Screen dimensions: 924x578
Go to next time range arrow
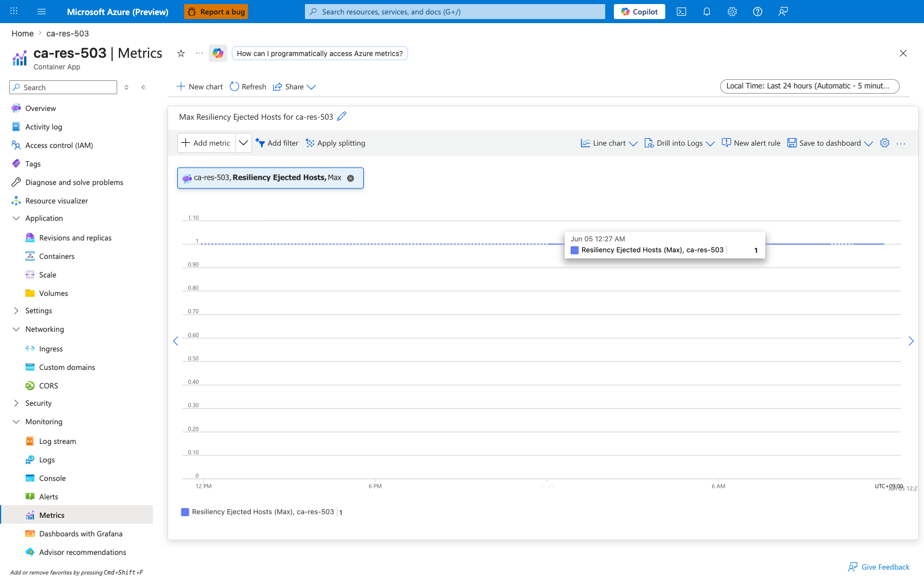click(911, 341)
